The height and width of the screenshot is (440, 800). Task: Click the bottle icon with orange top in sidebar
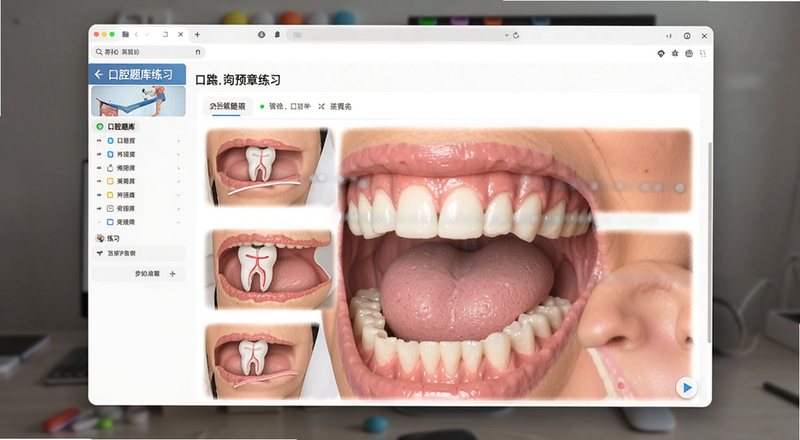[110, 167]
